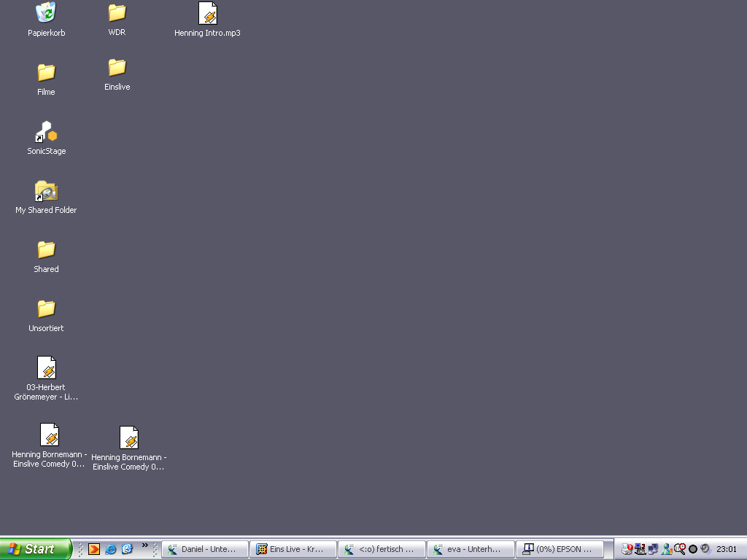Select the Henning Intro.mp3 file
747x560 pixels.
click(x=208, y=13)
